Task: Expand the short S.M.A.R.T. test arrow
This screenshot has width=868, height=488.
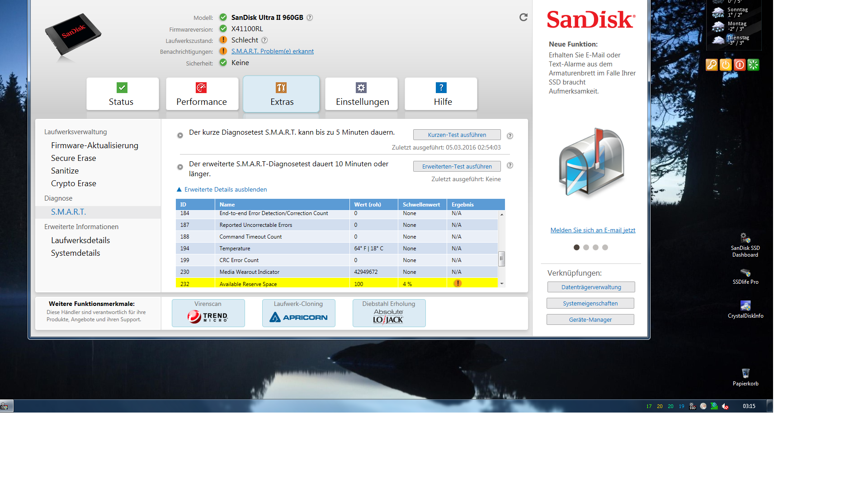Action: coord(180,135)
